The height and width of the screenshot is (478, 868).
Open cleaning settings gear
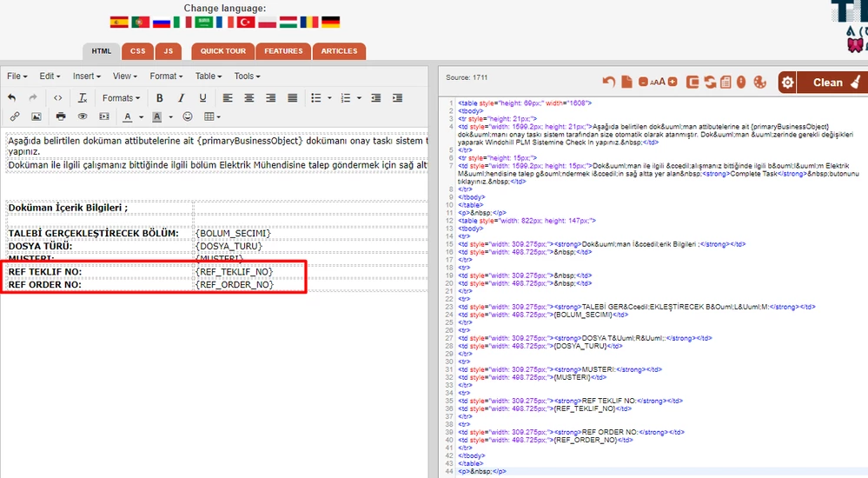pyautogui.click(x=787, y=83)
